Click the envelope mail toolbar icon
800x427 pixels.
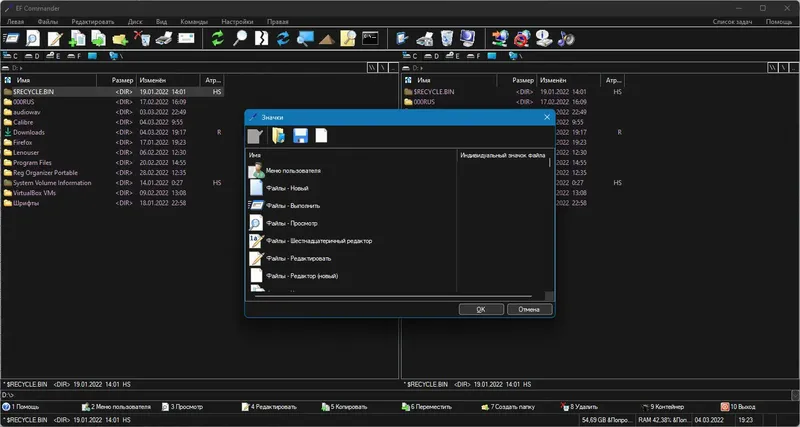[186, 38]
